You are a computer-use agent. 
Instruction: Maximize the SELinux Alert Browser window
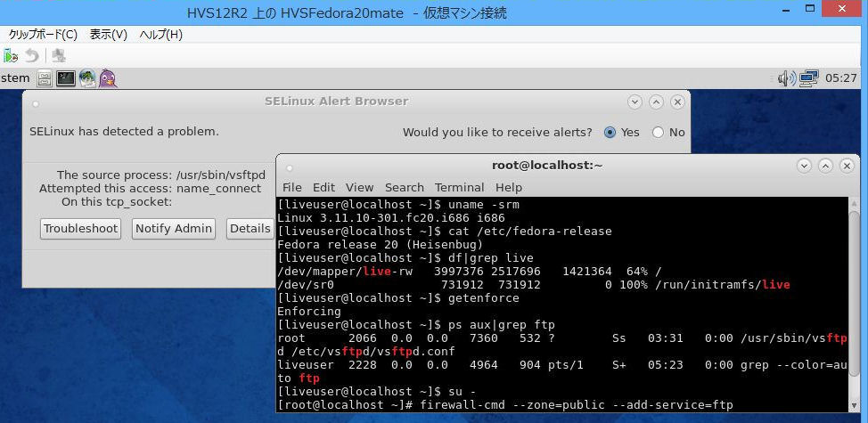(656, 102)
